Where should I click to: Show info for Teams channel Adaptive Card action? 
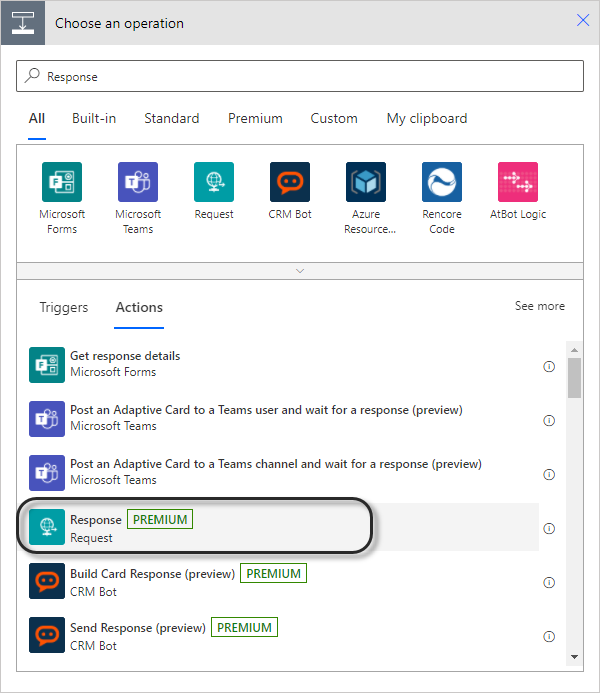click(549, 474)
